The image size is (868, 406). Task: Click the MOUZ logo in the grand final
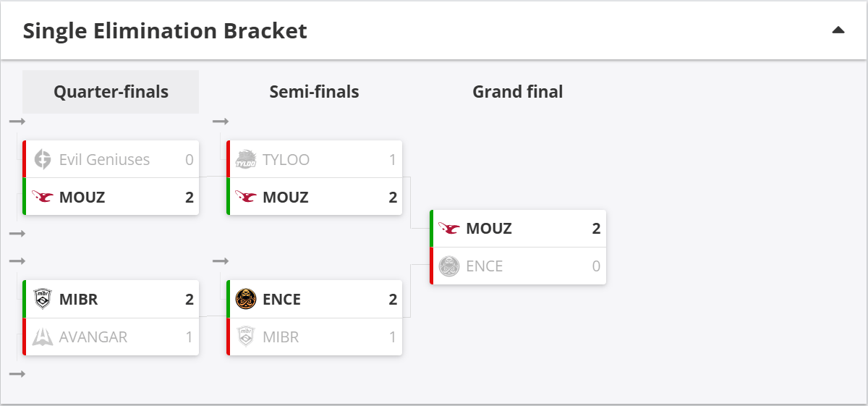(450, 229)
